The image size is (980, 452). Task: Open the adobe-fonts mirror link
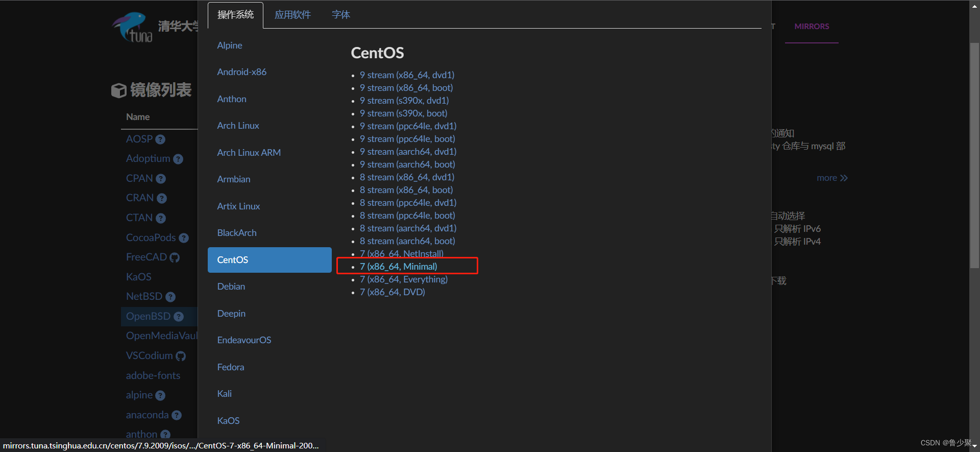pos(153,376)
